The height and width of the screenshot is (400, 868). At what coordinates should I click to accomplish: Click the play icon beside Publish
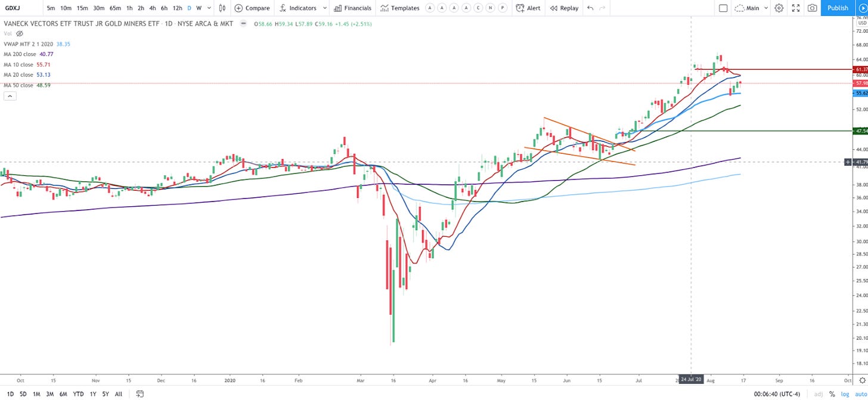(x=862, y=8)
